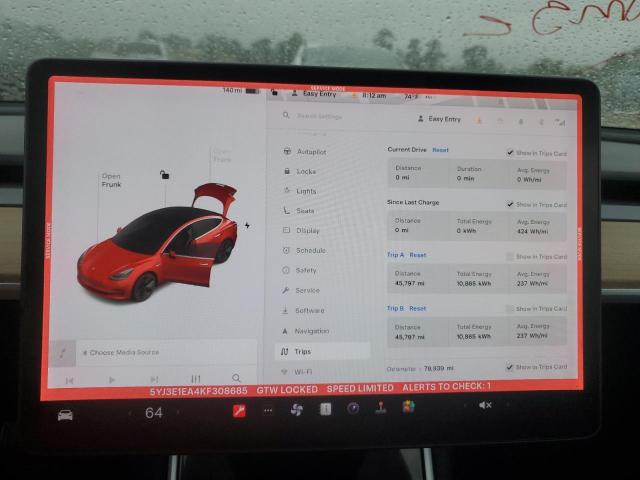
Task: Tap the bluetooth icon in settings header
Action: (541, 122)
